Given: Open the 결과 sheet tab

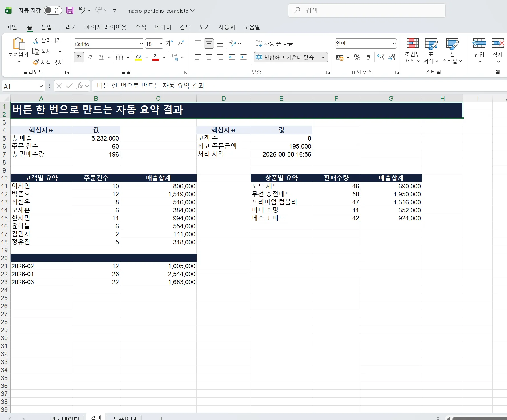Looking at the screenshot, I should [96, 417].
